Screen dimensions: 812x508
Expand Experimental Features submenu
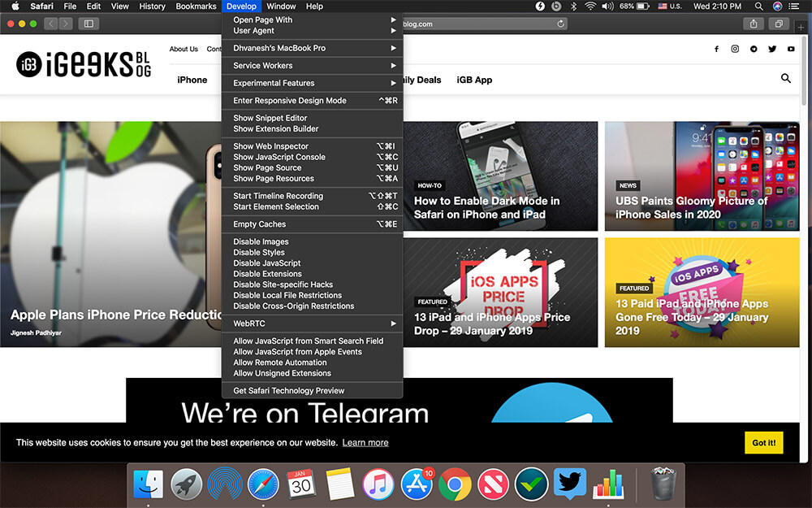(313, 83)
